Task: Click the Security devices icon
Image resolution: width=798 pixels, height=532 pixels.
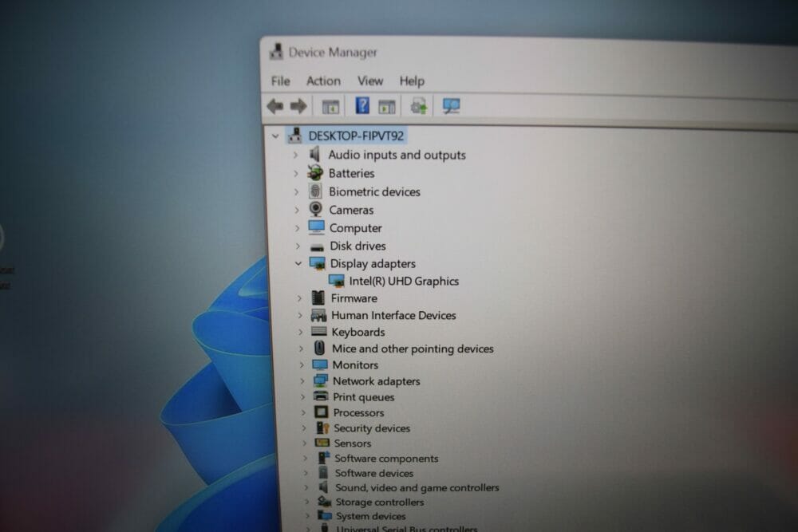Action: [x=322, y=428]
